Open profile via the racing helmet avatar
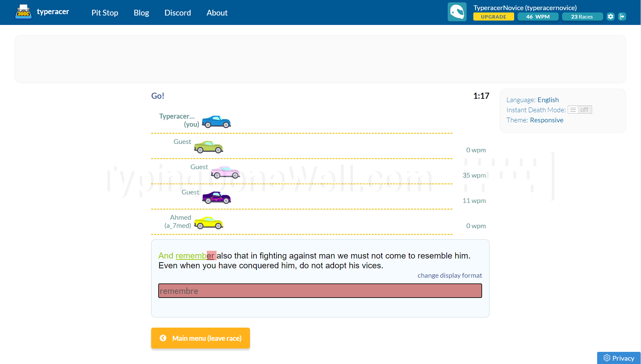 click(x=457, y=11)
